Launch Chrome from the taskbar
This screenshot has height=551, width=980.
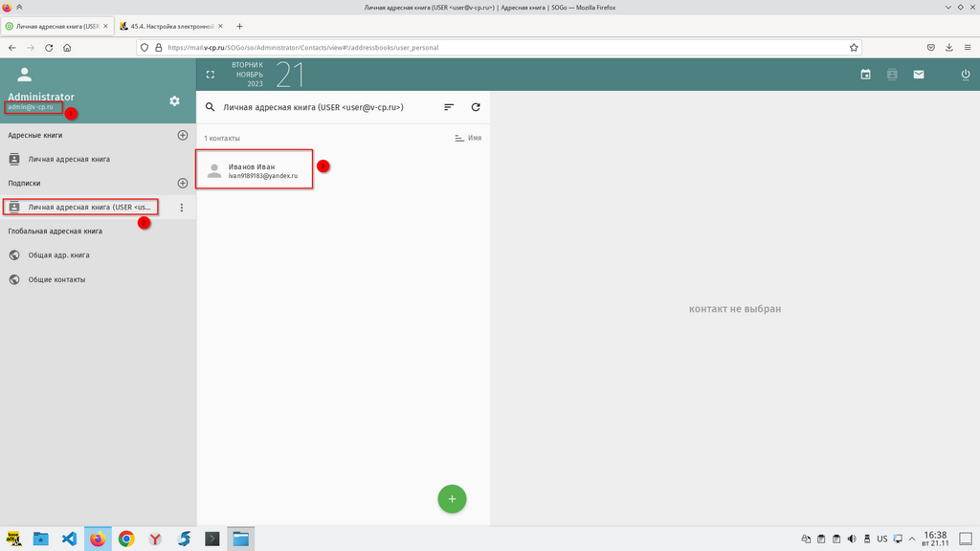126,540
